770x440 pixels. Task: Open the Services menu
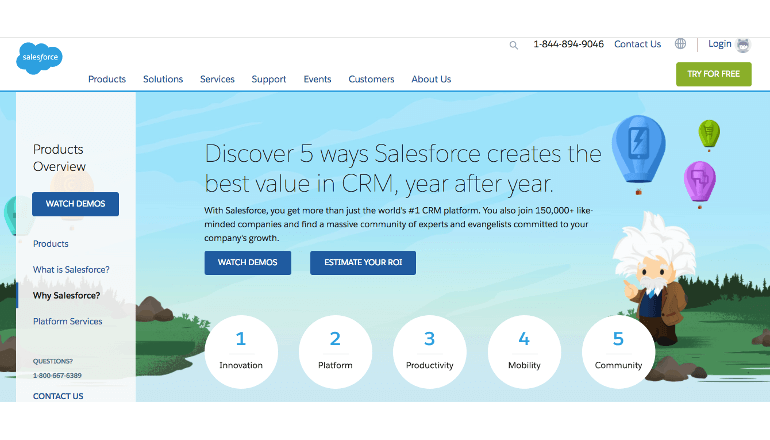(x=217, y=79)
